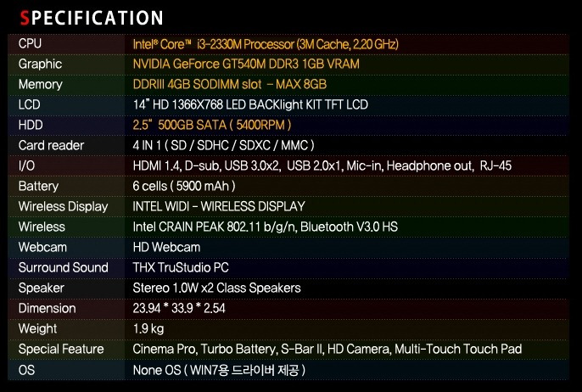Click the HDMI 1.4, D-sub ports value

(x=322, y=165)
